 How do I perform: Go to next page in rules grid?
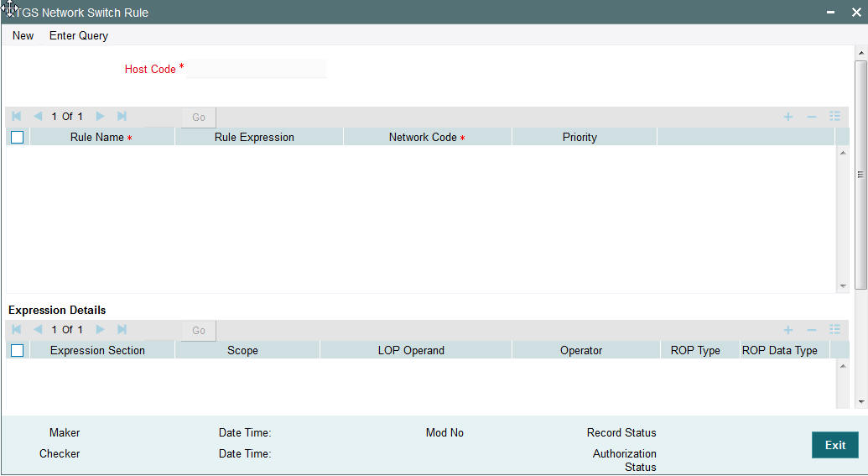(100, 117)
